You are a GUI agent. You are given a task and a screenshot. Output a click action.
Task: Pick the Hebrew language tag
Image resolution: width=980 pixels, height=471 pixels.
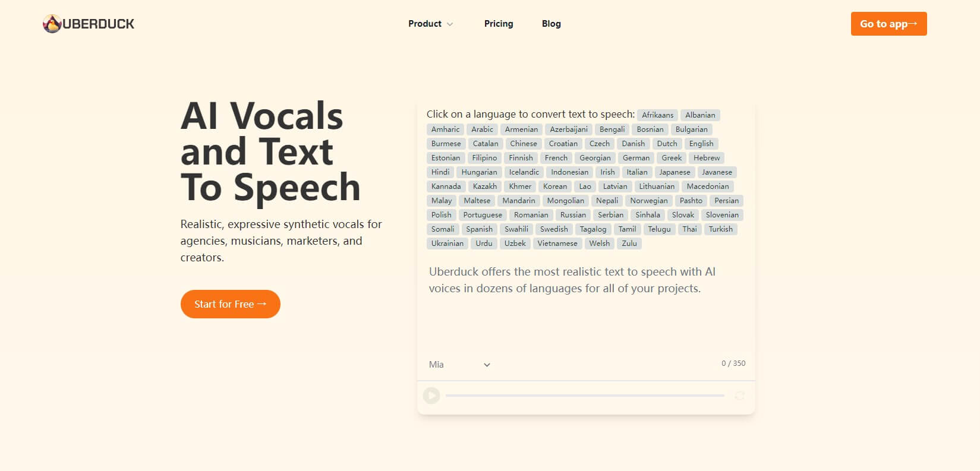[707, 158]
